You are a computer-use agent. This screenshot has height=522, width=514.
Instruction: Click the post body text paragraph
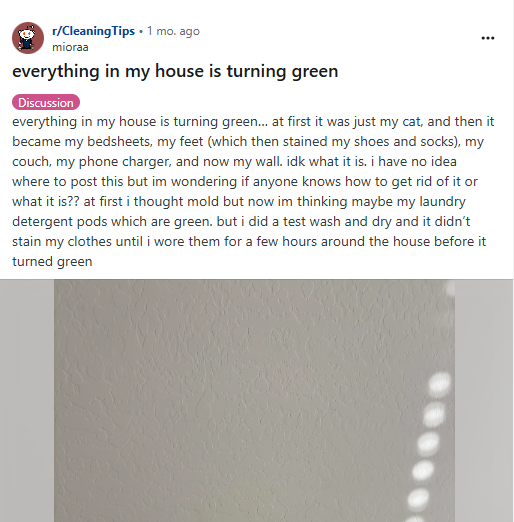click(253, 191)
